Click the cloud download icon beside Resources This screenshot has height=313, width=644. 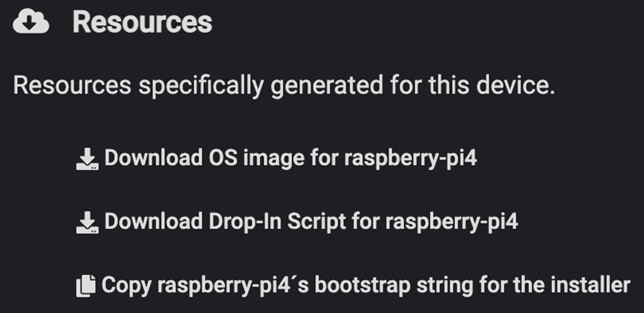pos(31,22)
